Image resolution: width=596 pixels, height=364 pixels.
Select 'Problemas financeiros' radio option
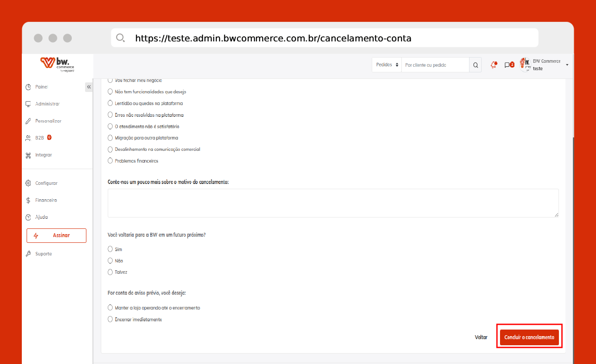pyautogui.click(x=110, y=161)
